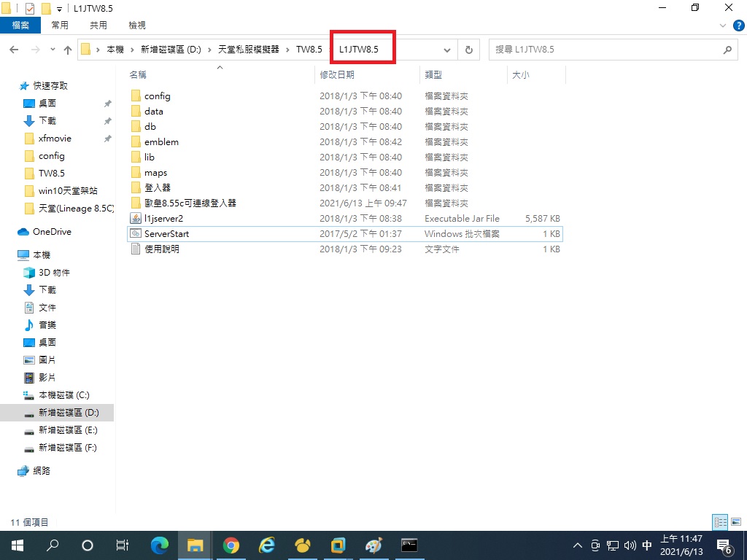Image resolution: width=747 pixels, height=560 pixels.
Task: Switch to large icons view layout
Action: [736, 522]
